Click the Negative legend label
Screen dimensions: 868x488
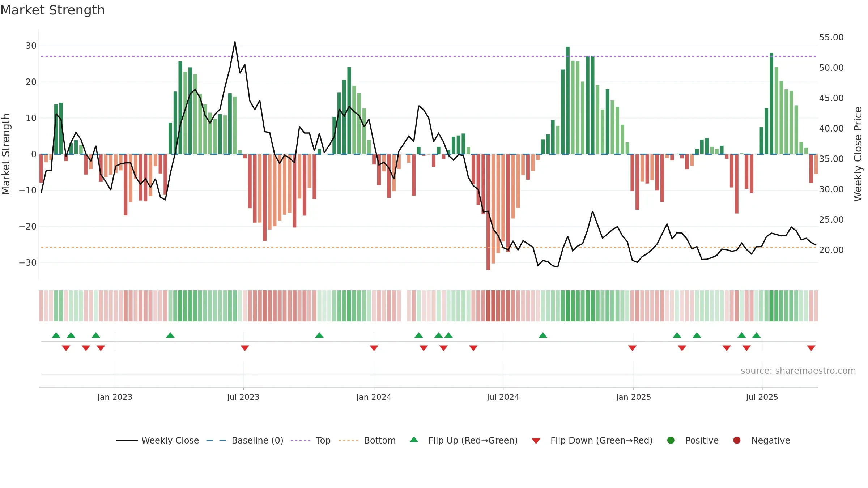(x=771, y=440)
